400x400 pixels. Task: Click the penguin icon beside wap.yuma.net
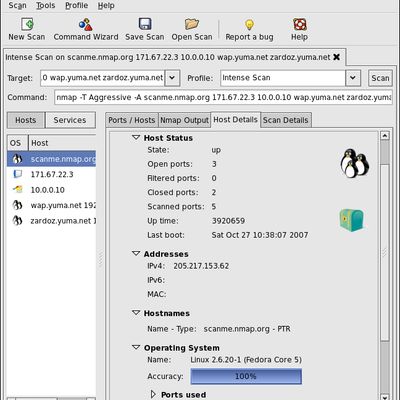[17, 205]
